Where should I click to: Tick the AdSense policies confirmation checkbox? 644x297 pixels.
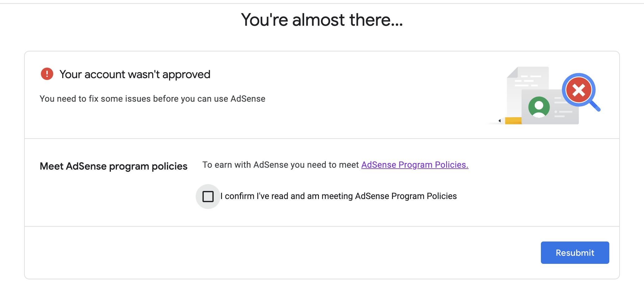point(208,197)
